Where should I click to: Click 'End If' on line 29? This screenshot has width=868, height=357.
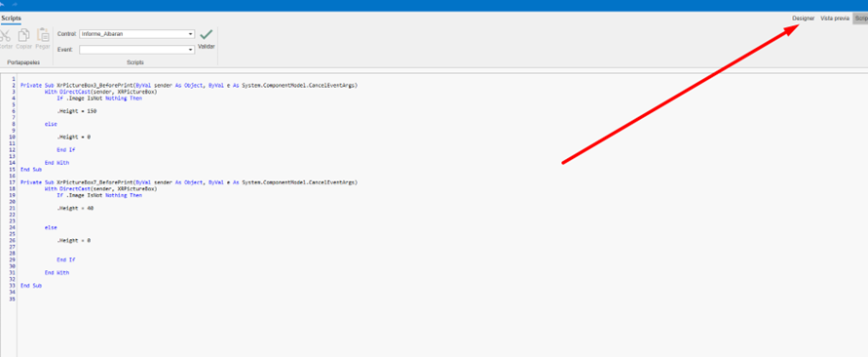66,259
